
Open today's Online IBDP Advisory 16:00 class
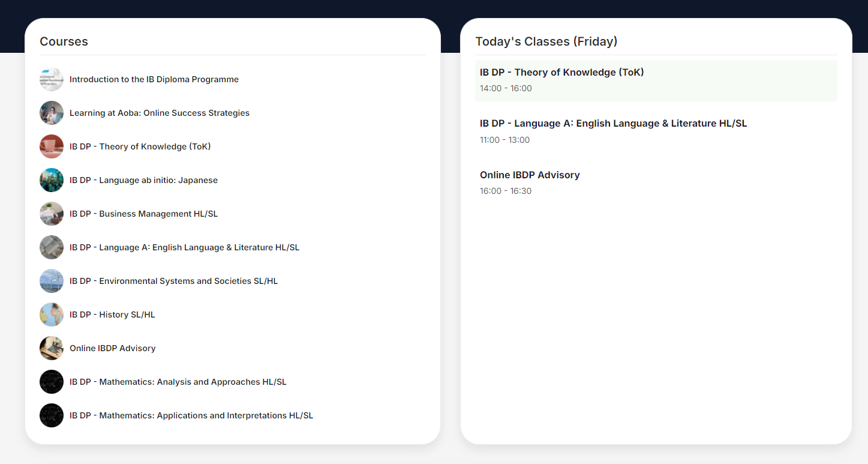tap(530, 175)
